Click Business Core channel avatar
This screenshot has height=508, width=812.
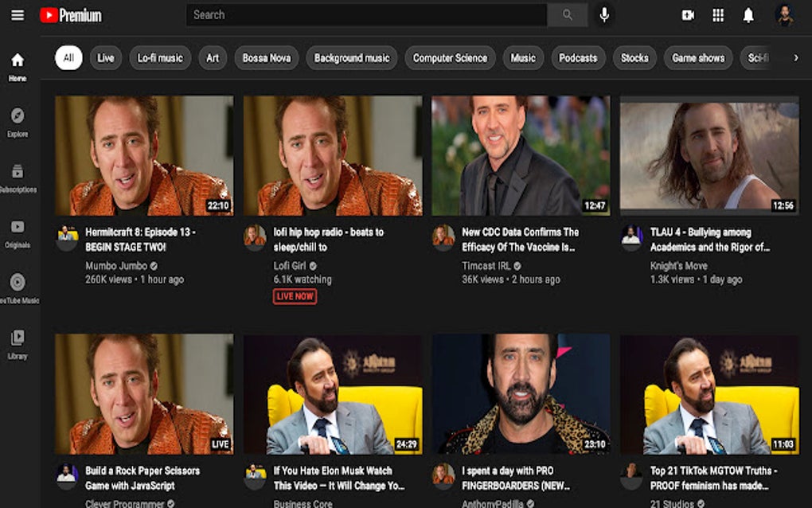point(255,476)
